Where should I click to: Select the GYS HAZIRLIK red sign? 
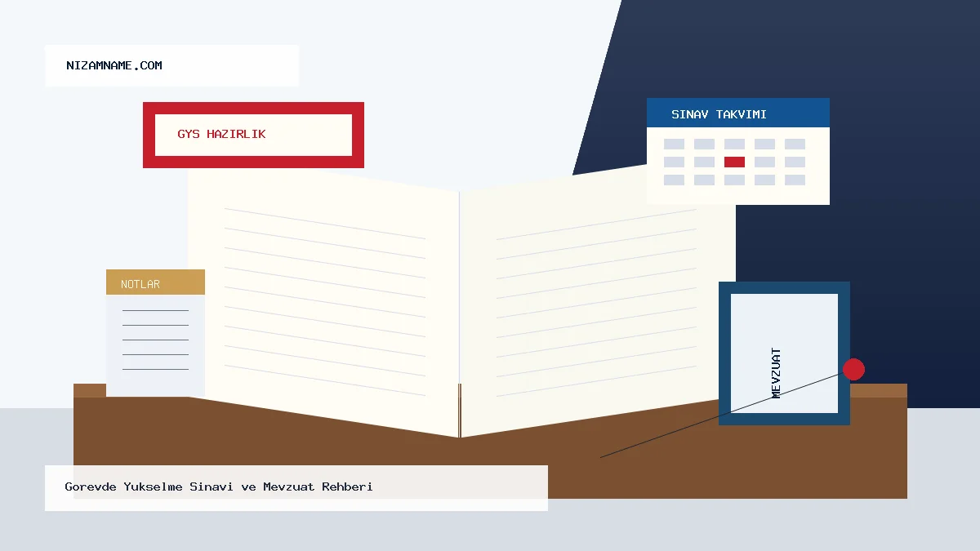click(253, 135)
